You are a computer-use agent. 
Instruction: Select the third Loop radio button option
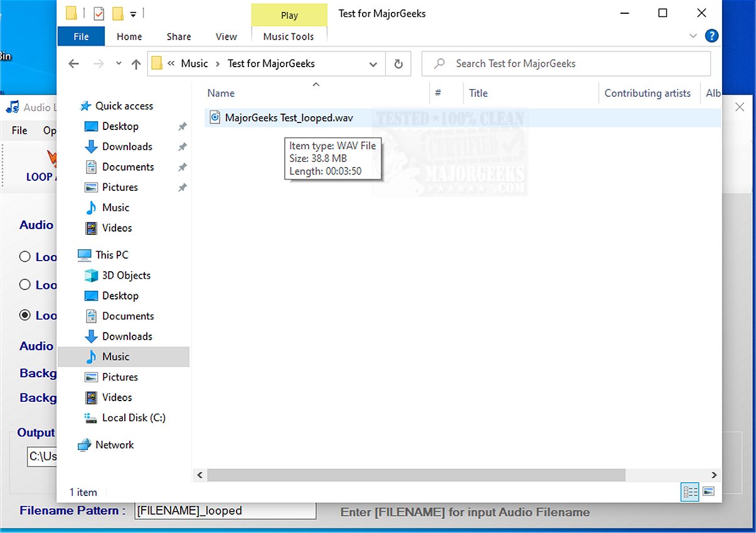(x=25, y=315)
